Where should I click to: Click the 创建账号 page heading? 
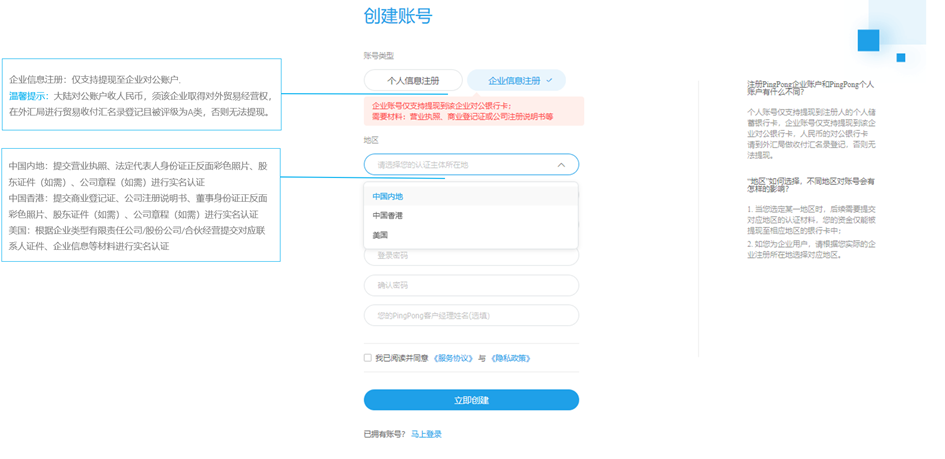pyautogui.click(x=398, y=16)
